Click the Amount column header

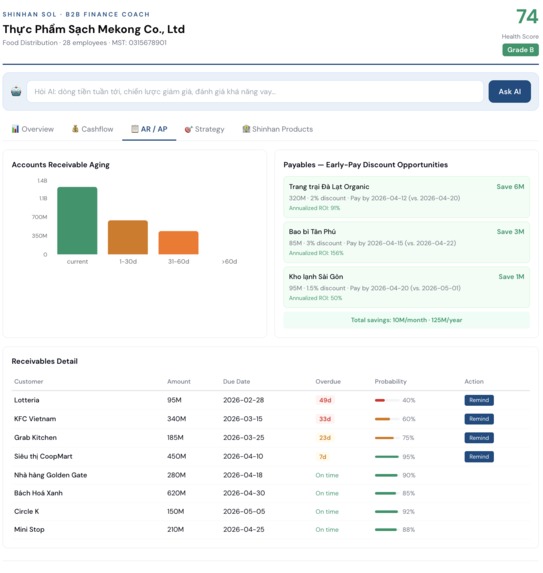click(x=179, y=382)
